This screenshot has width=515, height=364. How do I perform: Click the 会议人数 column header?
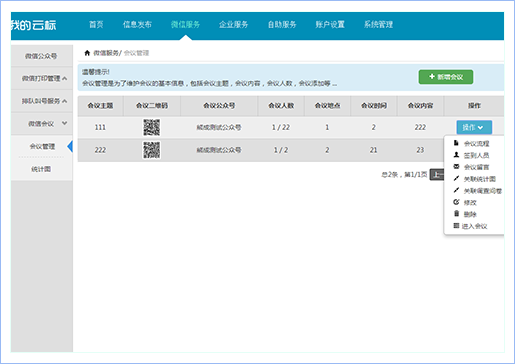pos(281,106)
